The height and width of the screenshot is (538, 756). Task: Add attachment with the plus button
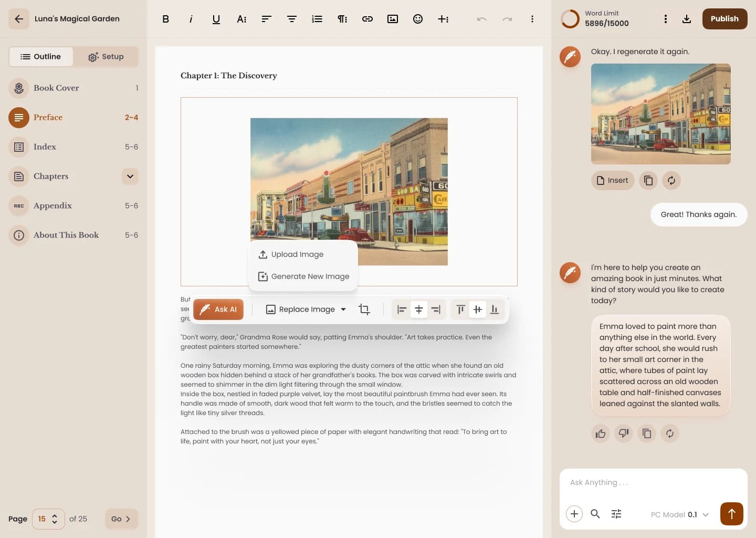(574, 514)
